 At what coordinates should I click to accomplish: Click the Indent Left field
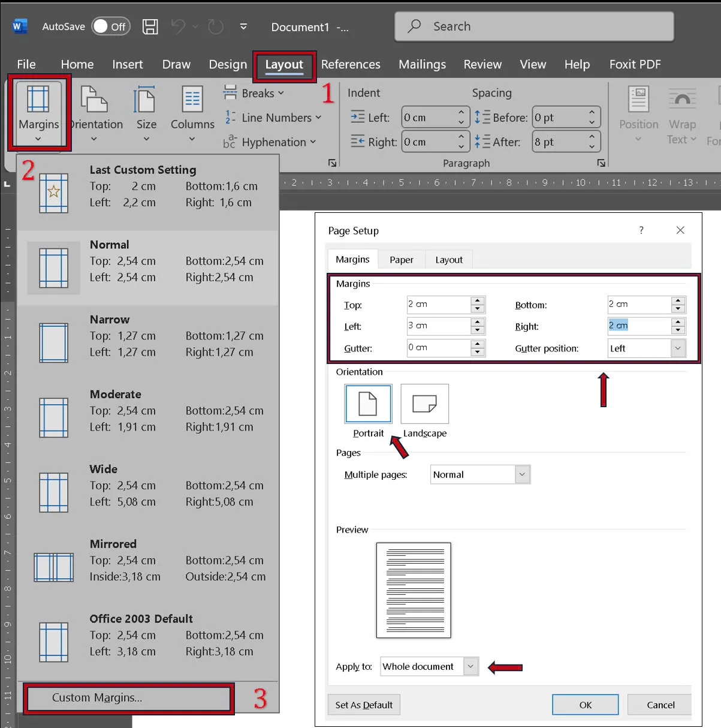(435, 118)
